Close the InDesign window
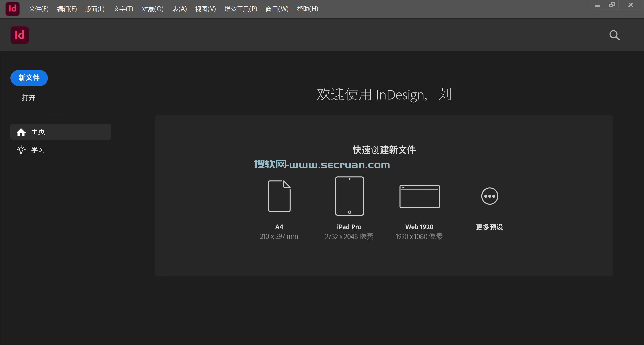 (x=631, y=5)
